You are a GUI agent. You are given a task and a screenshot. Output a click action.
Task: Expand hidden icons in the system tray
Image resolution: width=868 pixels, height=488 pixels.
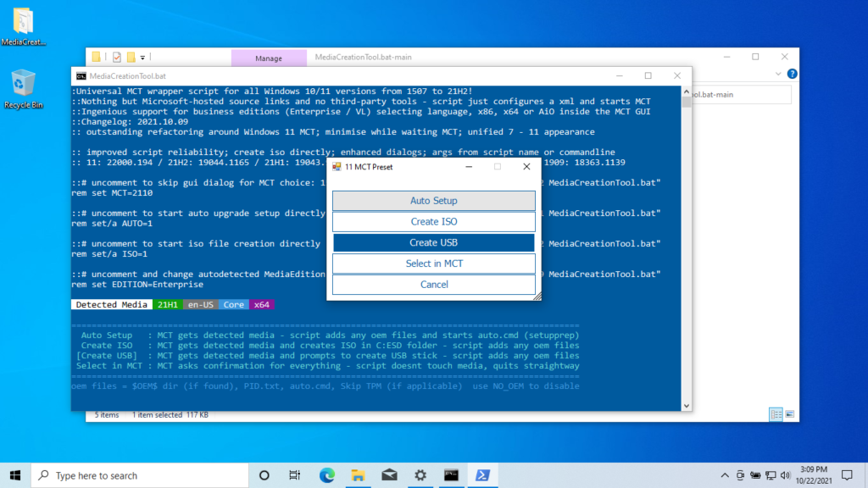(x=725, y=474)
